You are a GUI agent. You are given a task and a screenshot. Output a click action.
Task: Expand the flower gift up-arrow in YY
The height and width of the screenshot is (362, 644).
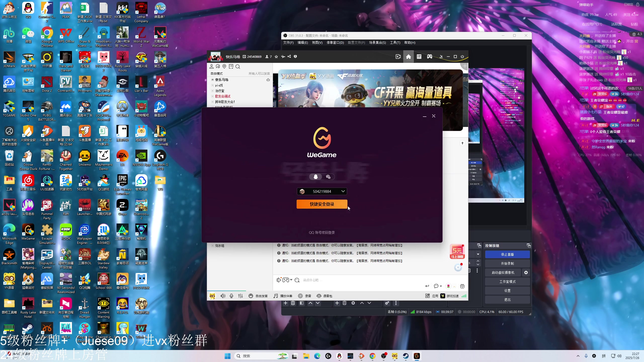[x=454, y=286]
